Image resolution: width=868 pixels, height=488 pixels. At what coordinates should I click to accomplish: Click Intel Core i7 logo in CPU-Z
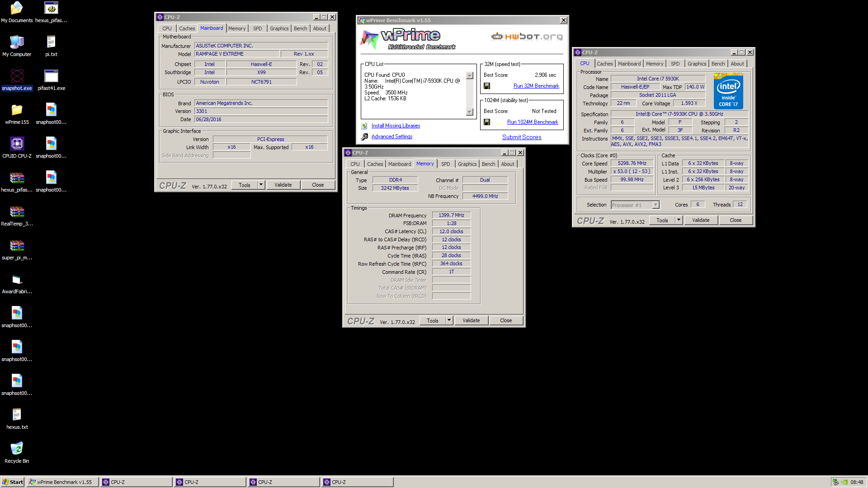point(728,91)
